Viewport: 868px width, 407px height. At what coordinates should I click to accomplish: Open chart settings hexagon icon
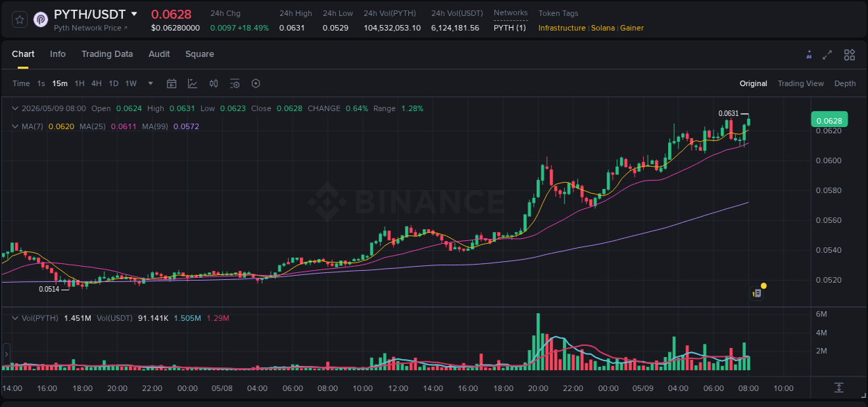pos(256,83)
